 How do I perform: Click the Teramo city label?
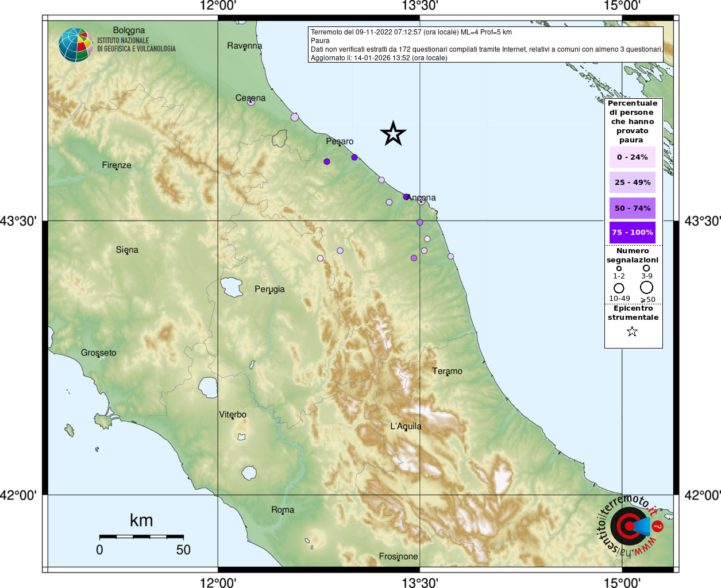447,372
